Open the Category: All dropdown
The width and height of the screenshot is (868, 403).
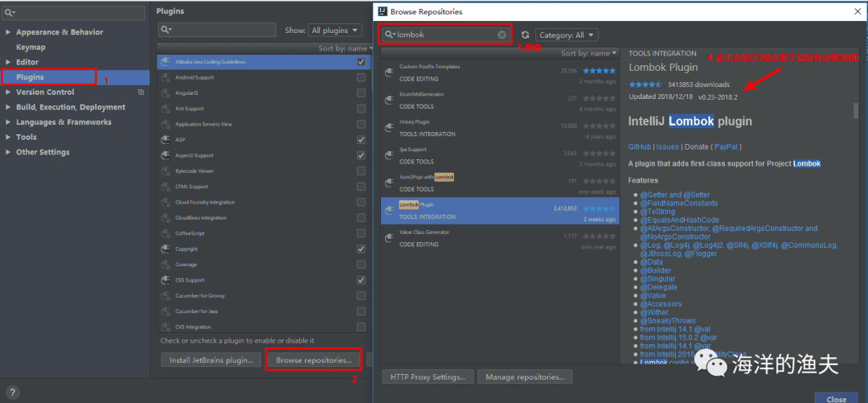click(x=567, y=35)
